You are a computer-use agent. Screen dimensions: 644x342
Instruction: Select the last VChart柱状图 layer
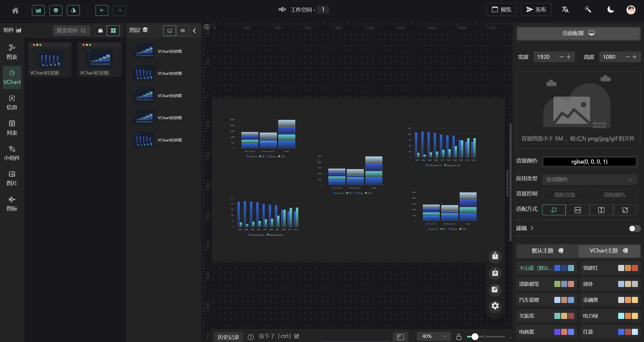point(164,140)
